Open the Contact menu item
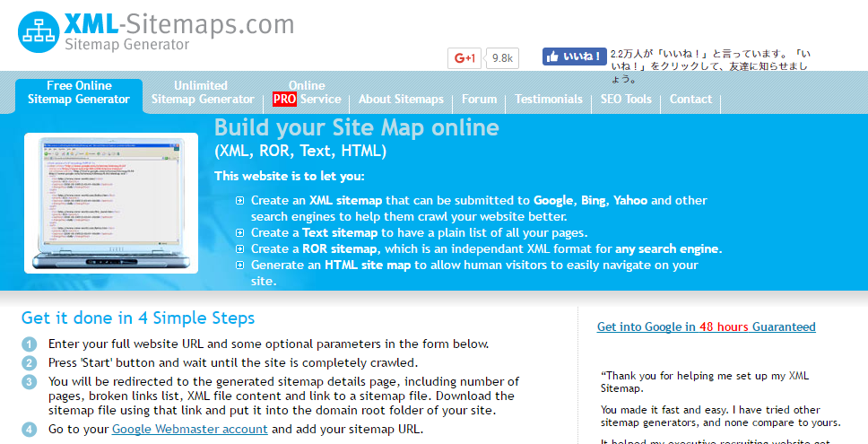The width and height of the screenshot is (868, 444). coord(690,99)
